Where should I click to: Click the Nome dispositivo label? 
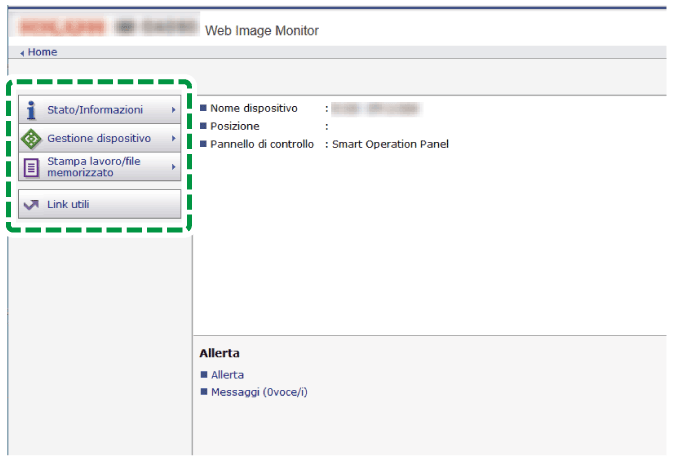(254, 108)
